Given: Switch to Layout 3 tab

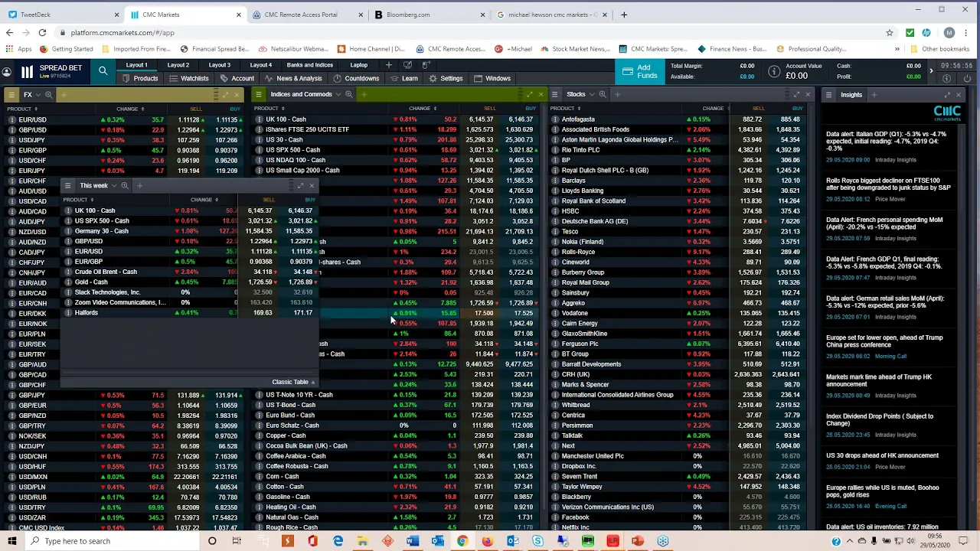Looking at the screenshot, I should [x=219, y=65].
